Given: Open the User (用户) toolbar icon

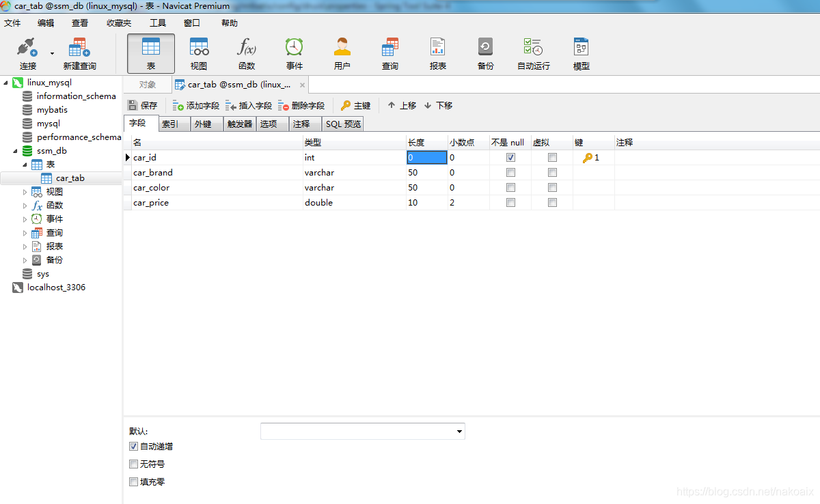Looking at the screenshot, I should (x=342, y=54).
